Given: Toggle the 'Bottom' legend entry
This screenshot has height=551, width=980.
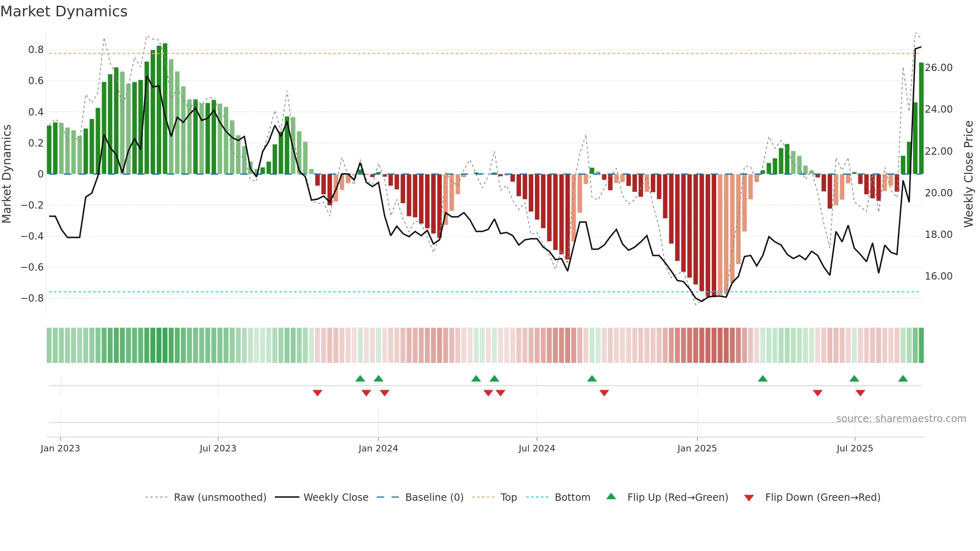Looking at the screenshot, I should (x=558, y=497).
